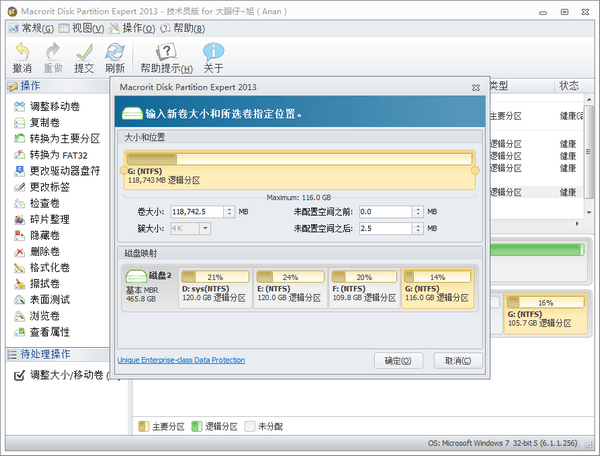Click the Redo (重做) toolbar icon
This screenshot has width=600, height=456.
(x=53, y=58)
